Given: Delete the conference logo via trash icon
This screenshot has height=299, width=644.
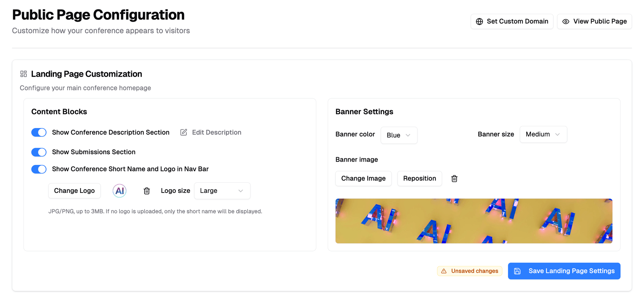Looking at the screenshot, I should pos(147,190).
